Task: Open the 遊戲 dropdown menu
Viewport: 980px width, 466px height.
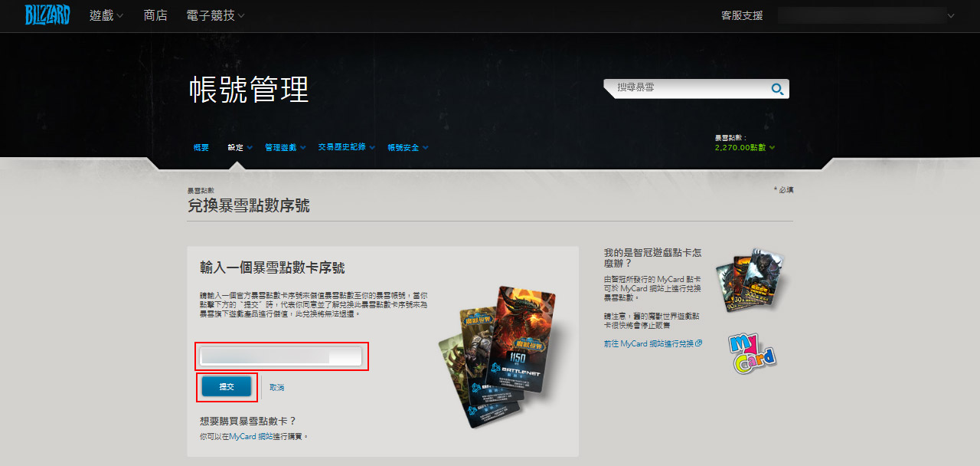Action: (x=106, y=15)
